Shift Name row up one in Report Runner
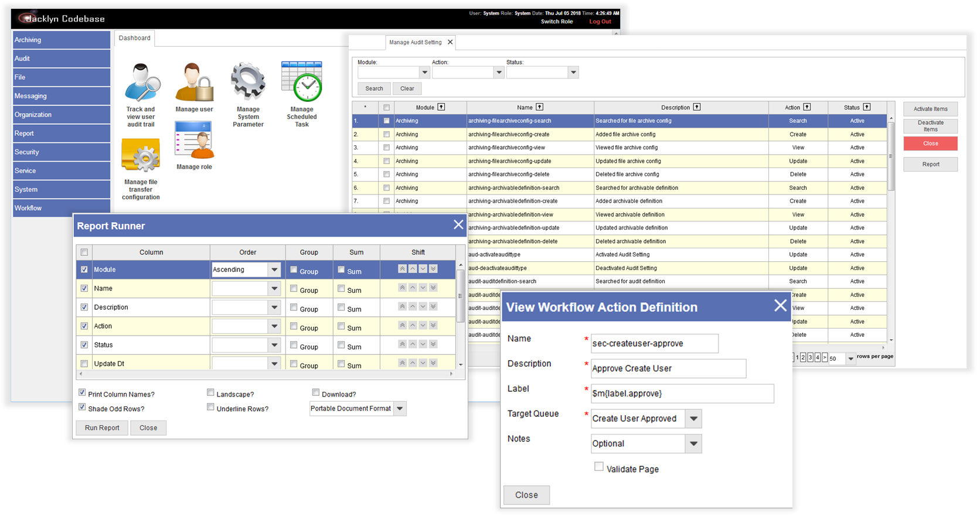Image resolution: width=980 pixels, height=516 pixels. [x=413, y=288]
